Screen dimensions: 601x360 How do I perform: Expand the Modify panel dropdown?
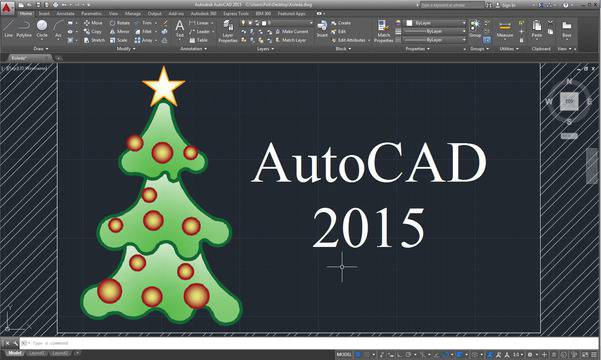point(126,49)
